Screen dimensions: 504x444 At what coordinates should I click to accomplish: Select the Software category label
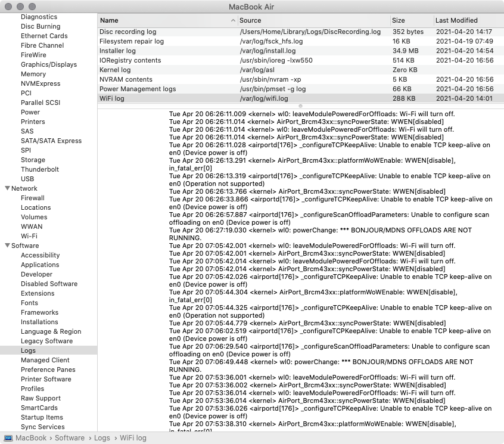25,246
